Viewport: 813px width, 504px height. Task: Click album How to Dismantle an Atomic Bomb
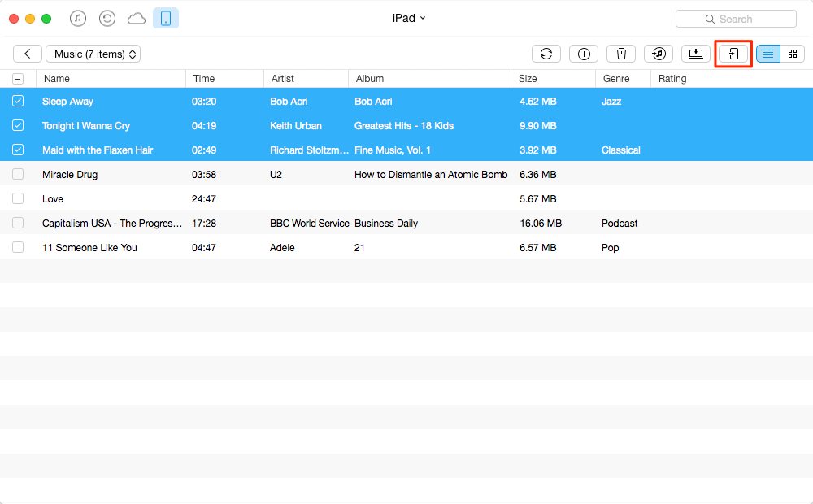click(x=431, y=175)
